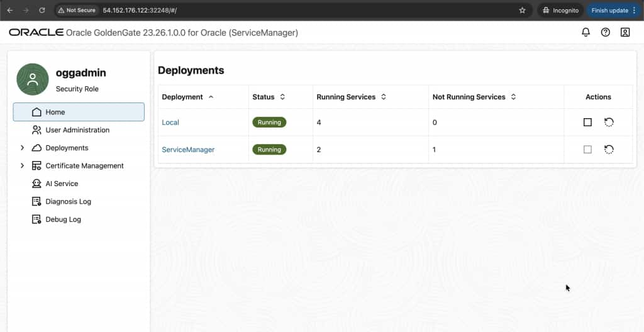Click the Security Role label

[77, 89]
